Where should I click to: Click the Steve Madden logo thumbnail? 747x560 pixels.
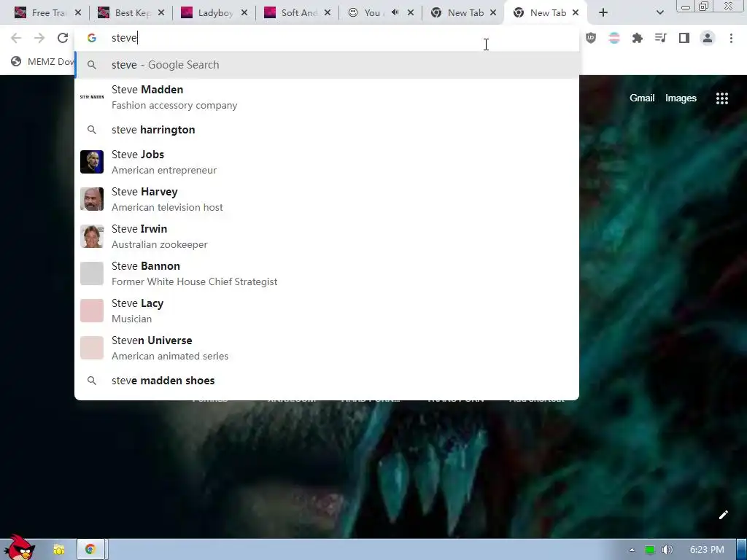click(92, 97)
